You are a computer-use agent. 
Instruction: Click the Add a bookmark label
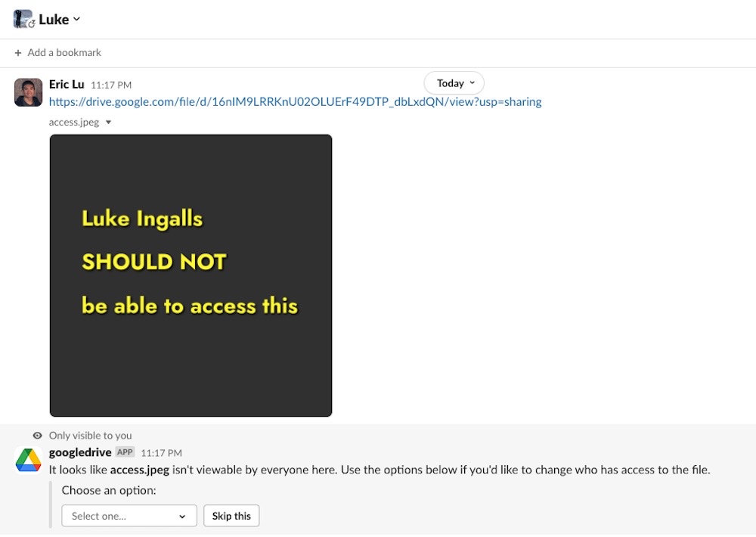tap(64, 52)
